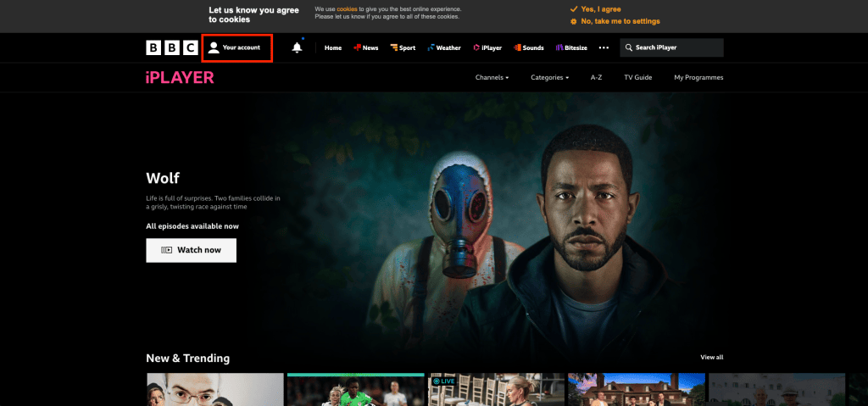Open iPlayer nav link
868x406 pixels.
487,47
